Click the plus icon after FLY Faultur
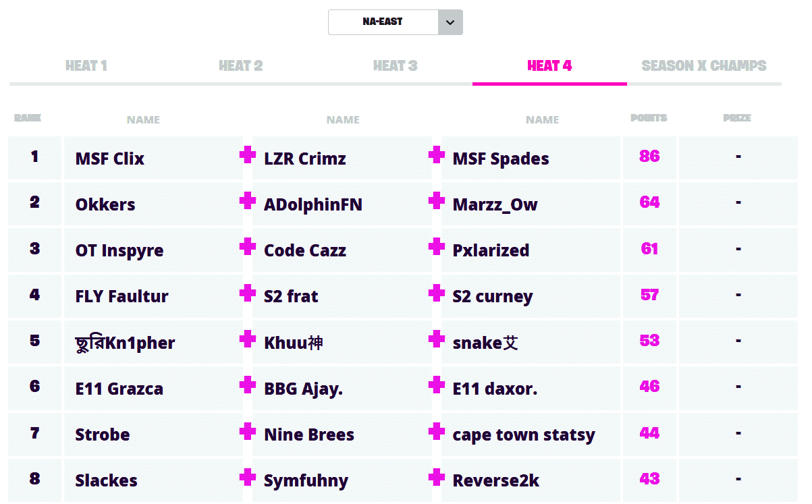This screenshot has height=504, width=812. [248, 293]
